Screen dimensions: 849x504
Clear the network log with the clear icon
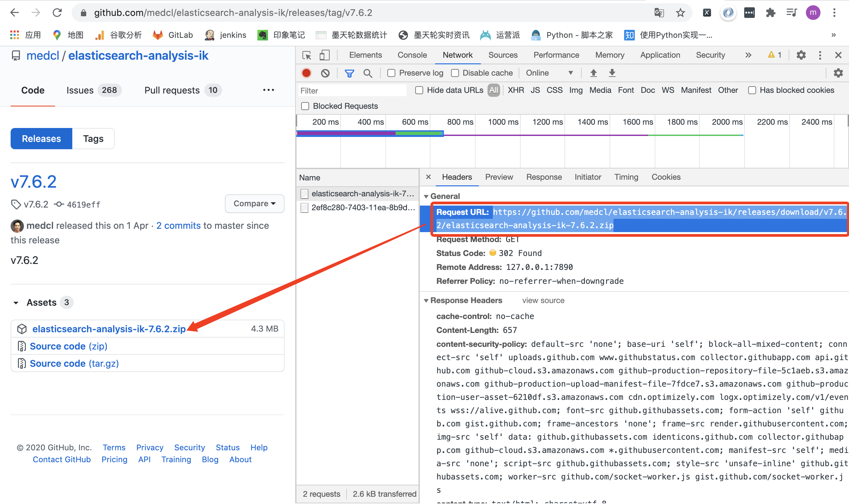coord(325,73)
